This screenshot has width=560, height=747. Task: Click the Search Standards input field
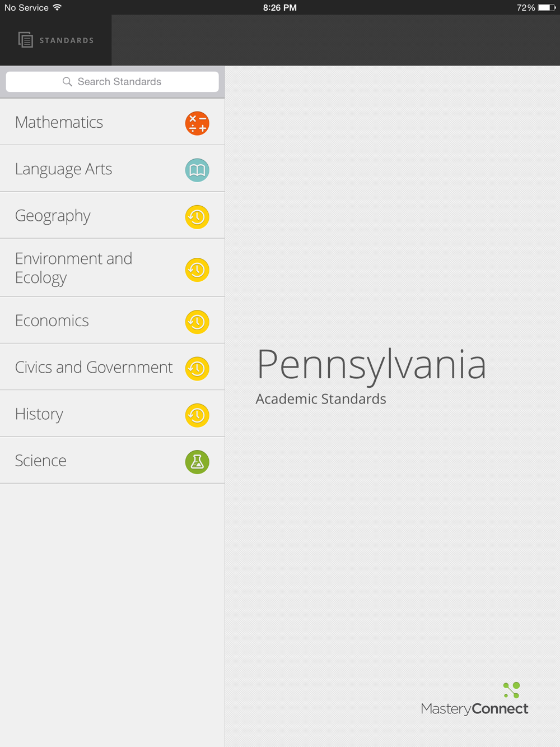(112, 82)
